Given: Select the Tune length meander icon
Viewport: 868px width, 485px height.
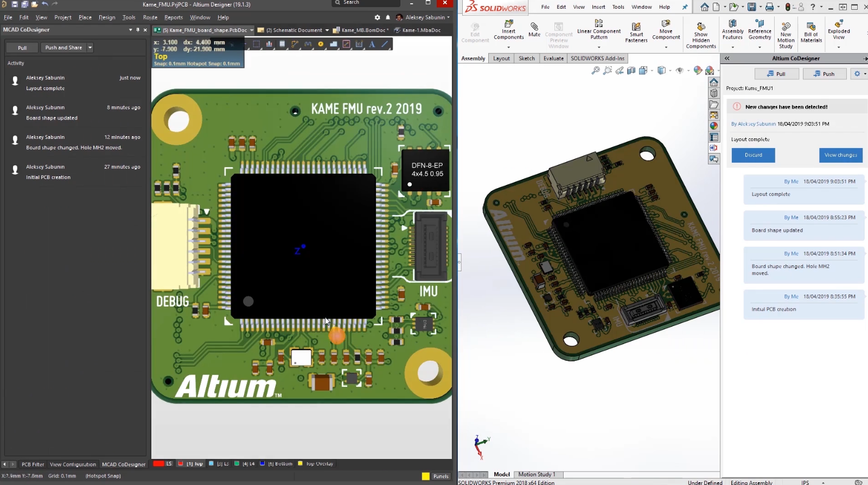Looking at the screenshot, I should click(x=308, y=44).
